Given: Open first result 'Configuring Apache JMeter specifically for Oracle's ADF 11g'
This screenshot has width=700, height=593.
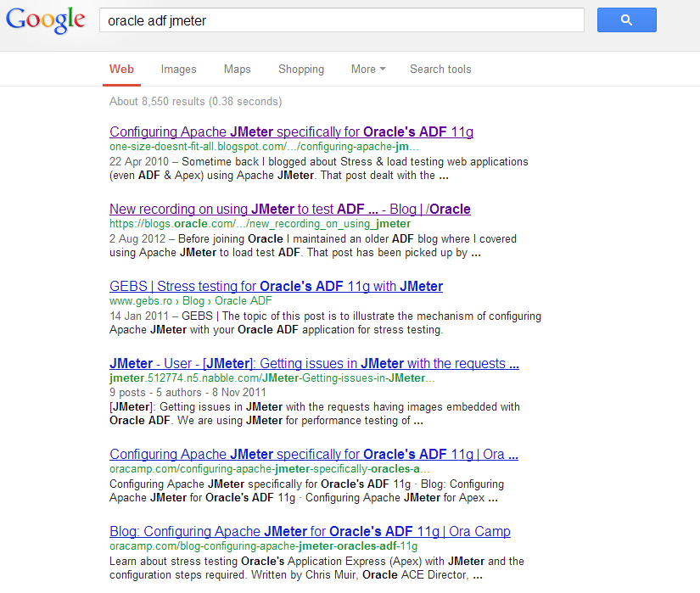Looking at the screenshot, I should [x=291, y=132].
